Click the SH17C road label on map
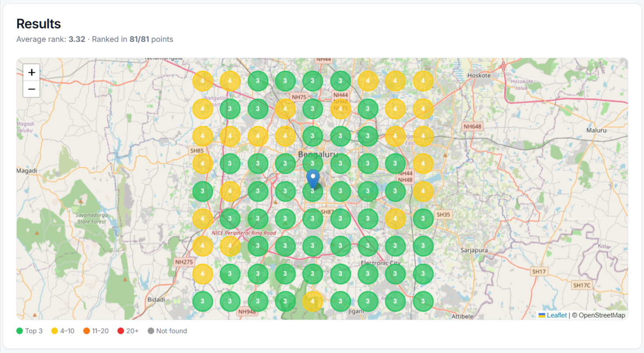This screenshot has height=353, width=644. (x=582, y=285)
